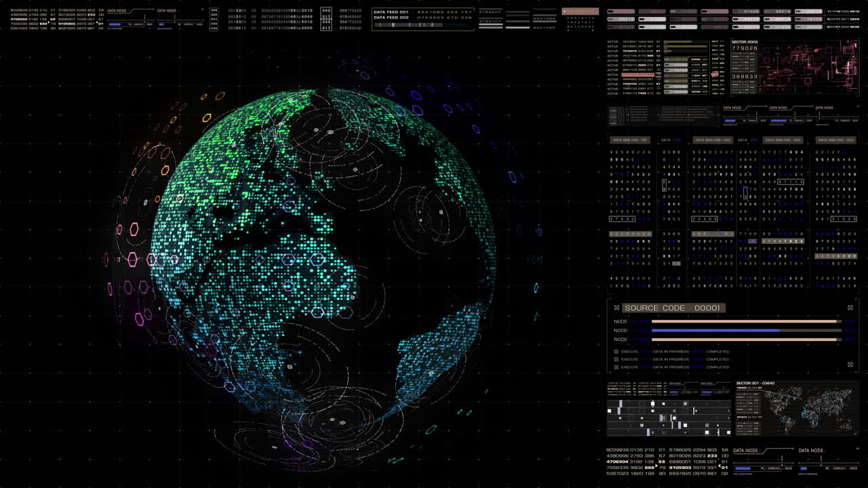
Task: Select the purple hexagon below the globe
Action: click(x=307, y=443)
